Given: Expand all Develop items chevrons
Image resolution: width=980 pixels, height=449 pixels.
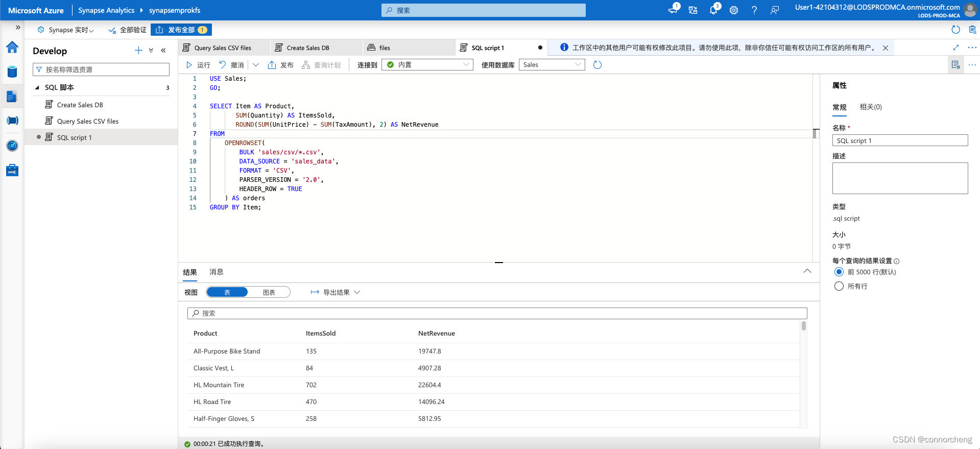Looking at the screenshot, I should point(151,50).
